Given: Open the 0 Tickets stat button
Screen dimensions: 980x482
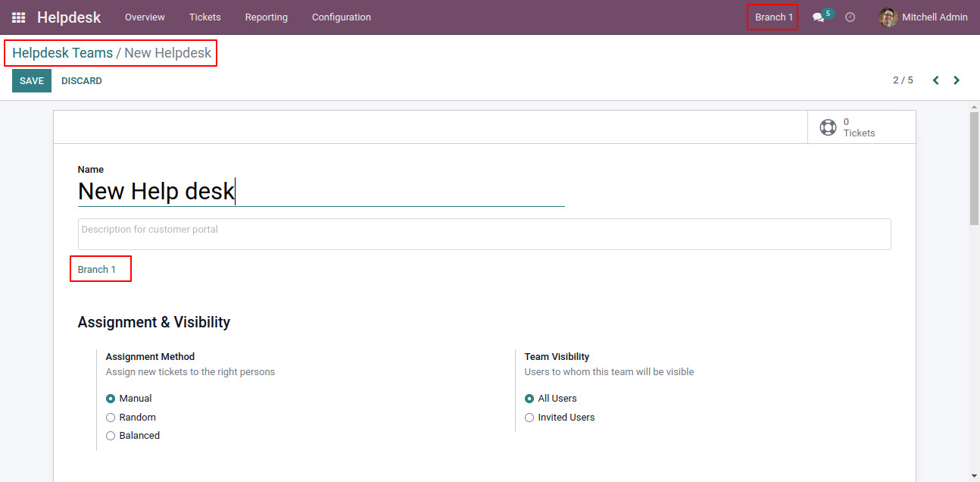Looking at the screenshot, I should (x=861, y=127).
